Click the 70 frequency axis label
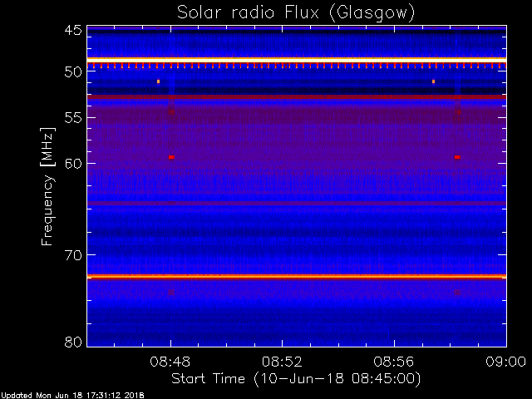This screenshot has height=399, width=532. (73, 255)
